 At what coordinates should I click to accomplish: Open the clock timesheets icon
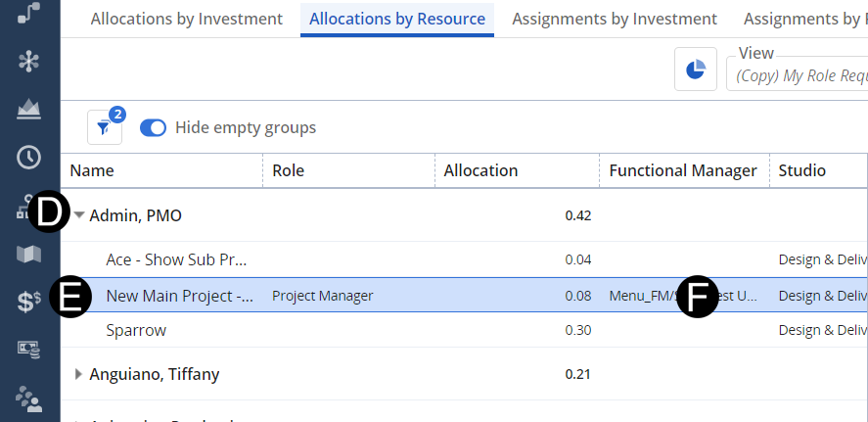[29, 157]
